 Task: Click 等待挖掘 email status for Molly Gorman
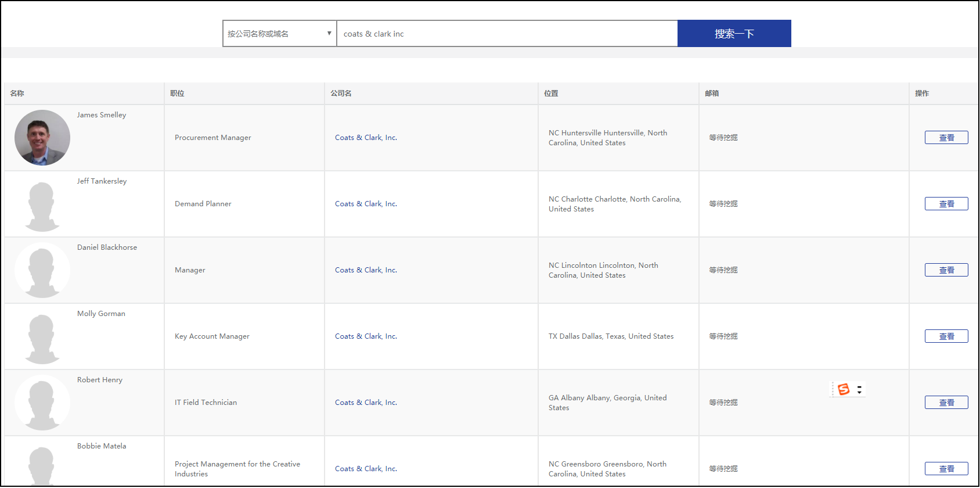click(723, 336)
